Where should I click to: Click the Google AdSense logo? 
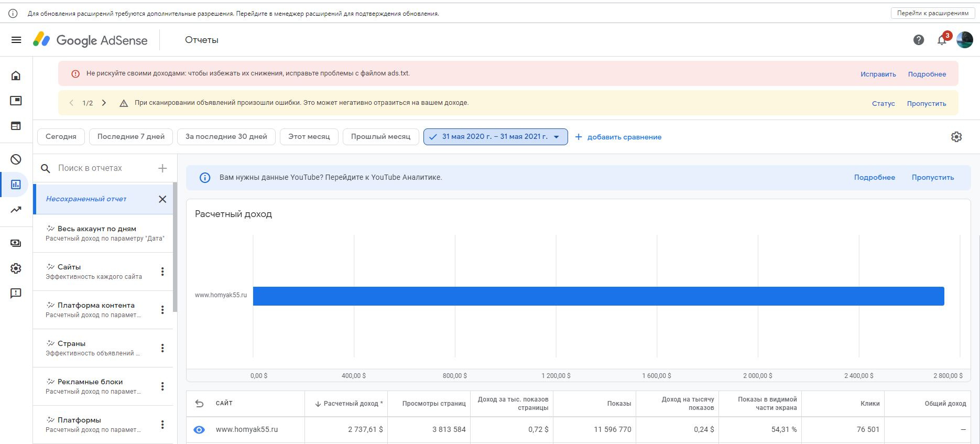(90, 40)
